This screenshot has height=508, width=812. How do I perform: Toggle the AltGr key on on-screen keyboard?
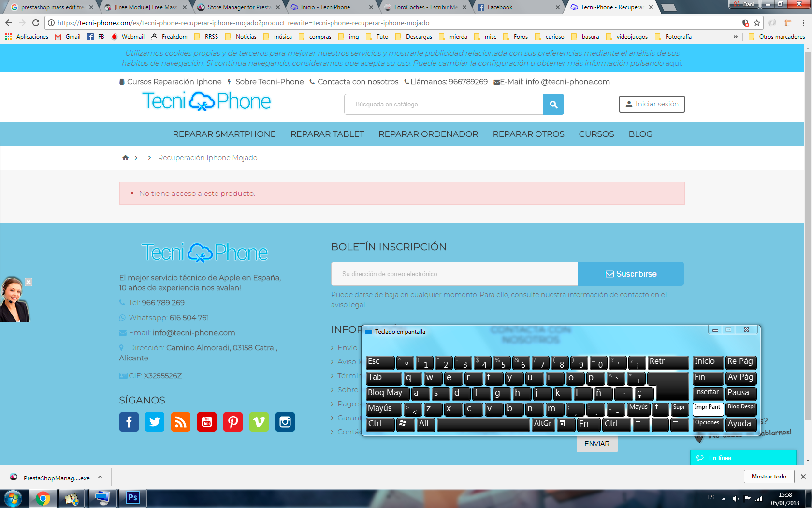point(543,424)
